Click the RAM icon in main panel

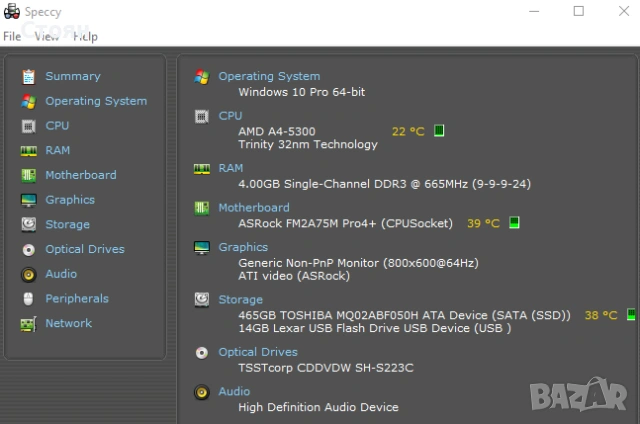point(202,169)
